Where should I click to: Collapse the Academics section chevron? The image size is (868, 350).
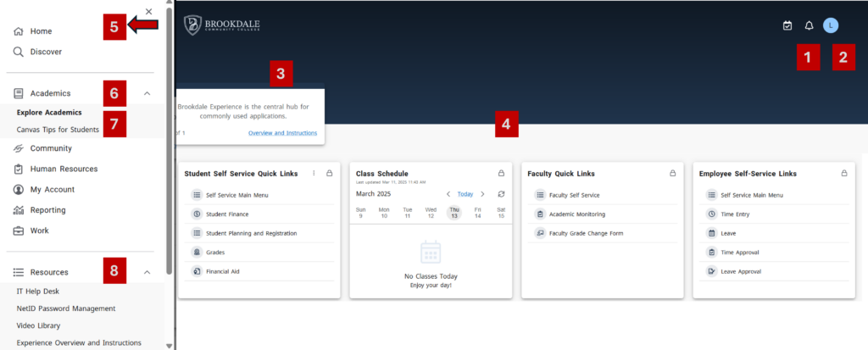pyautogui.click(x=147, y=93)
